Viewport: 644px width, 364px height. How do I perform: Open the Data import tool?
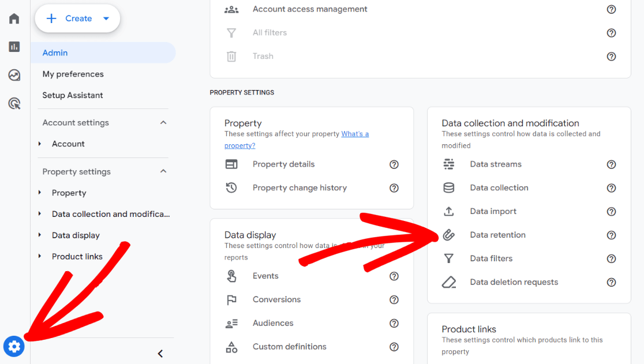492,211
